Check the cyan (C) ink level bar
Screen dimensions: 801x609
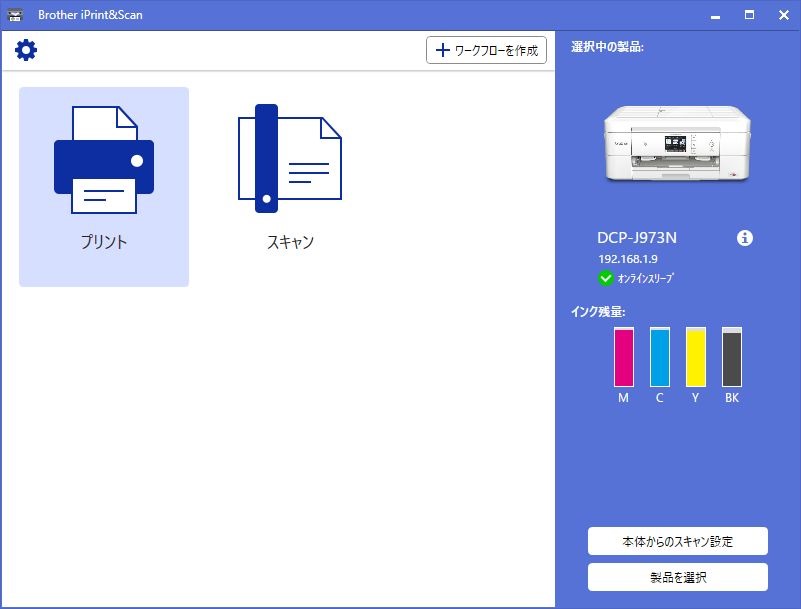tap(659, 357)
